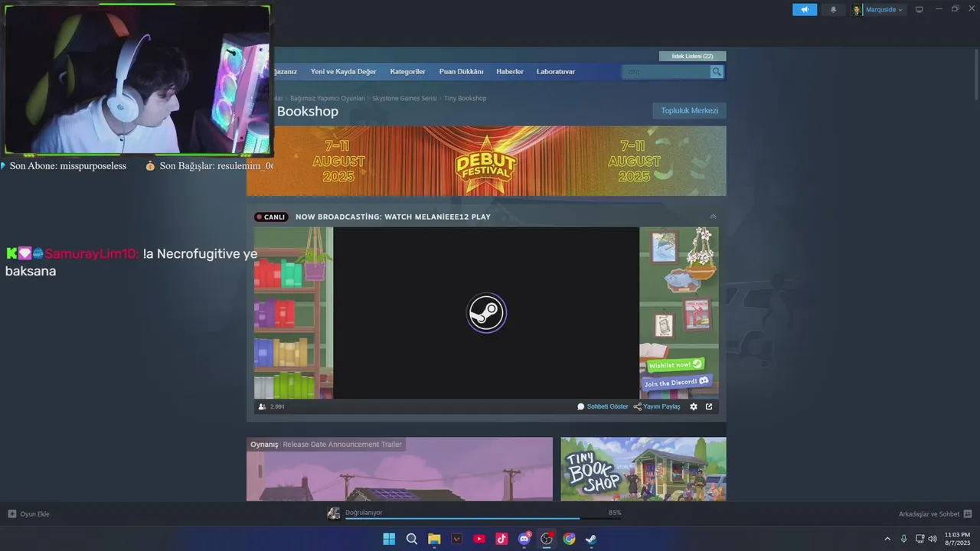Click Oyun Ekle to add a game
Screen dimensions: 980x551
[28, 514]
